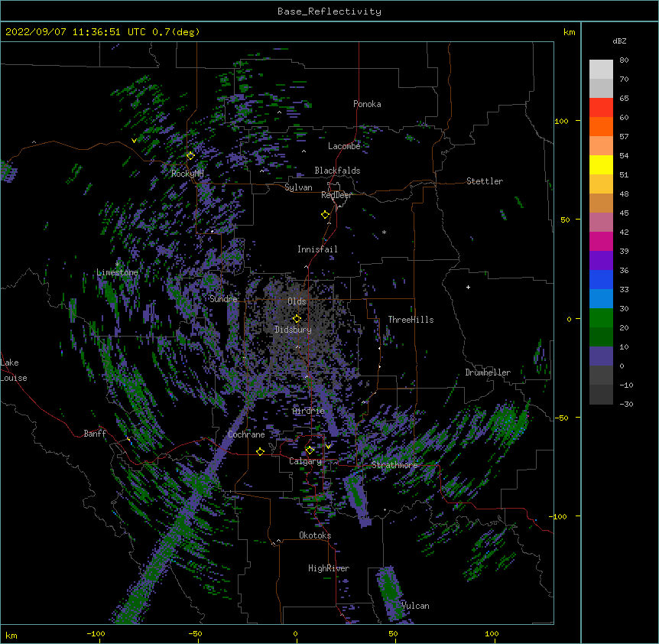Click the Olds town label

pyautogui.click(x=297, y=301)
